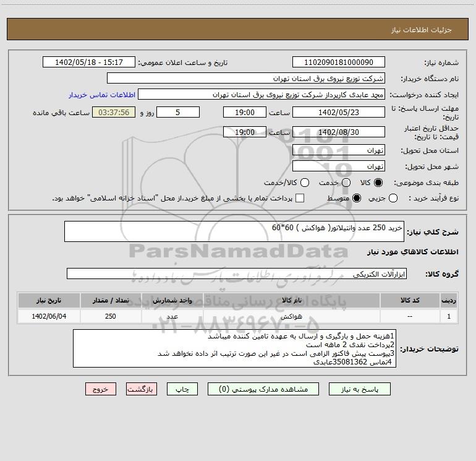The image size is (476, 461).
Task: Click the validity hour 19:00 field beside 1402/08/30
Action: (245, 132)
